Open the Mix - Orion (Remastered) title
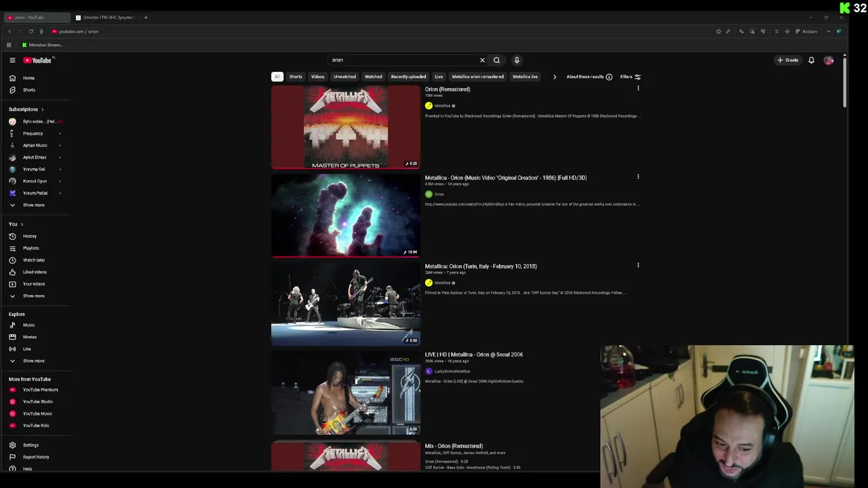 (454, 446)
